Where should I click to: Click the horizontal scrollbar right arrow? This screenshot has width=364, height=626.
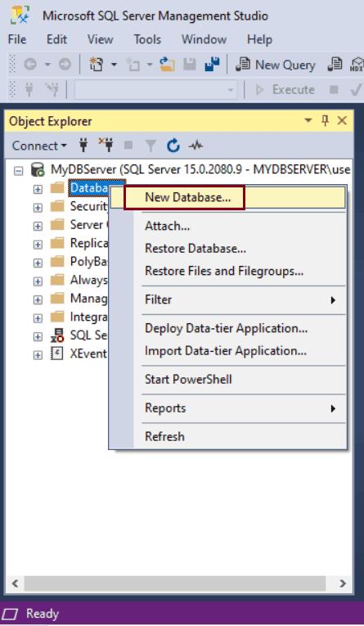pyautogui.click(x=343, y=583)
